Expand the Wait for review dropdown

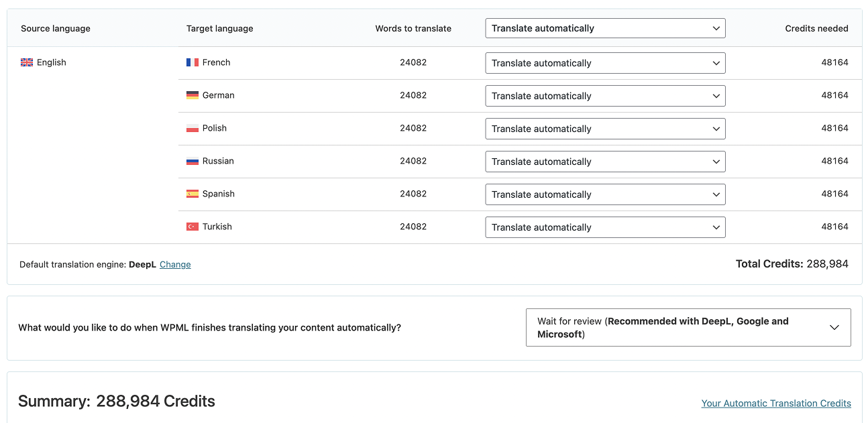click(688, 327)
